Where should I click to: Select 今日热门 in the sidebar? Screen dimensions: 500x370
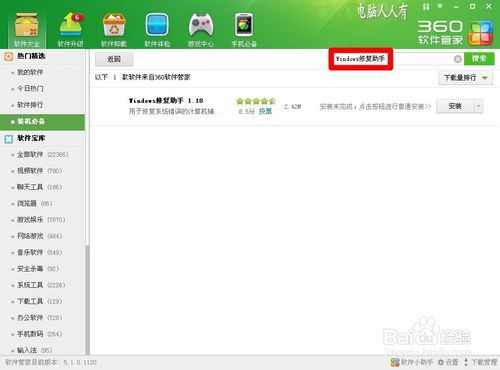(x=30, y=88)
